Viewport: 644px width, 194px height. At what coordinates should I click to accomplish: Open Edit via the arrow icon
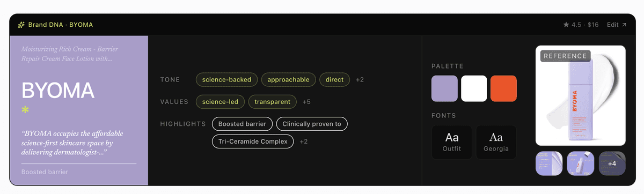(x=624, y=25)
